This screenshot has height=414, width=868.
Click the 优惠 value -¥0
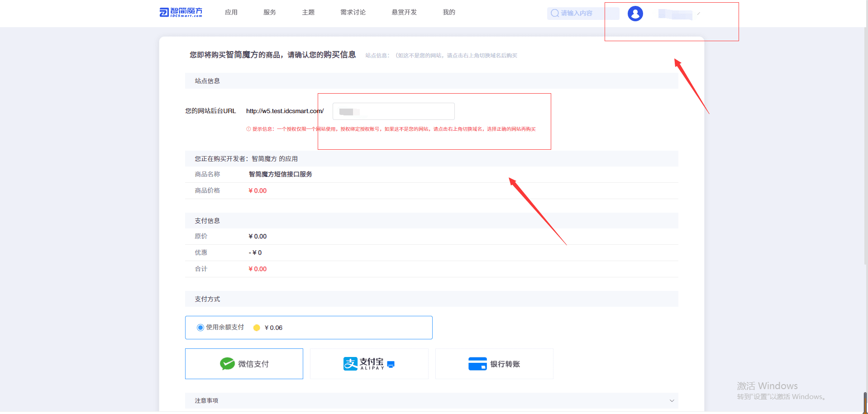click(255, 252)
